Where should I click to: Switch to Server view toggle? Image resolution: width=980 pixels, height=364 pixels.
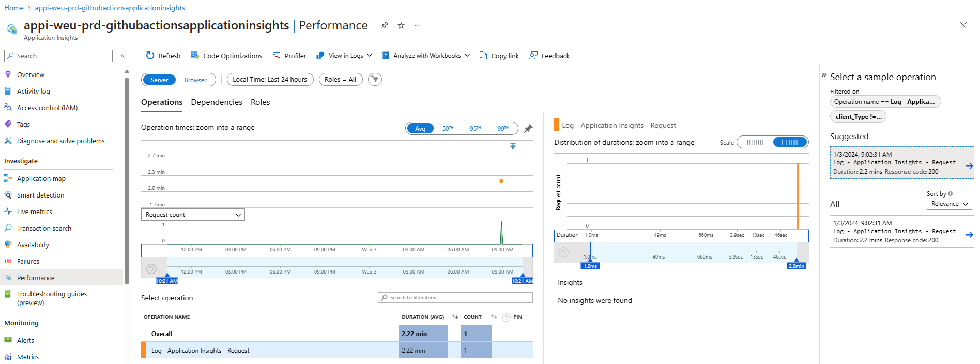point(159,80)
